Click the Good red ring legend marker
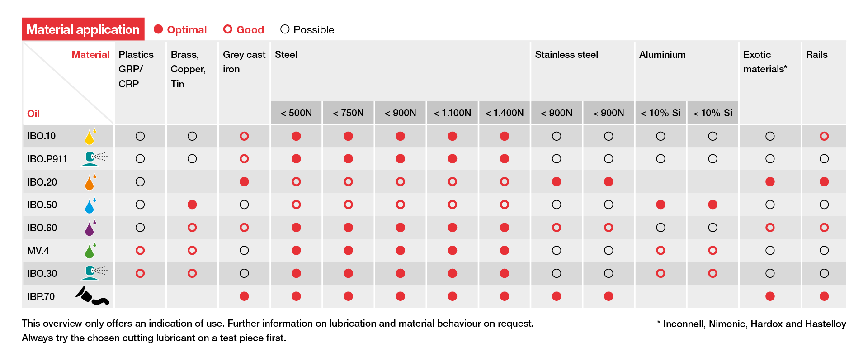Screen dimensions: 868x362 pos(228,29)
